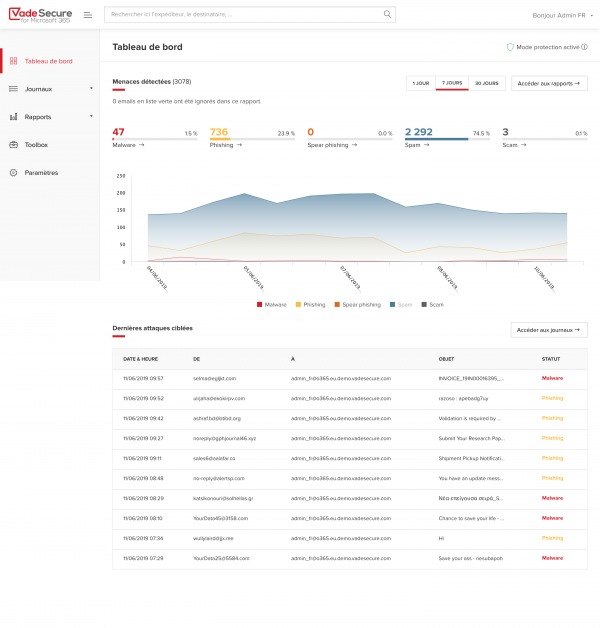Click the arrow next to Spam
This screenshot has height=628, width=600.
point(427,145)
